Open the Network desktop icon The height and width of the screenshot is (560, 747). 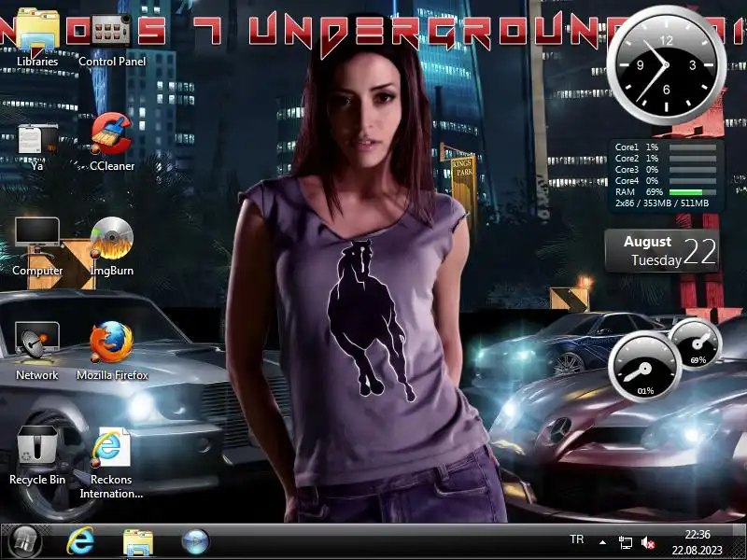pyautogui.click(x=37, y=350)
